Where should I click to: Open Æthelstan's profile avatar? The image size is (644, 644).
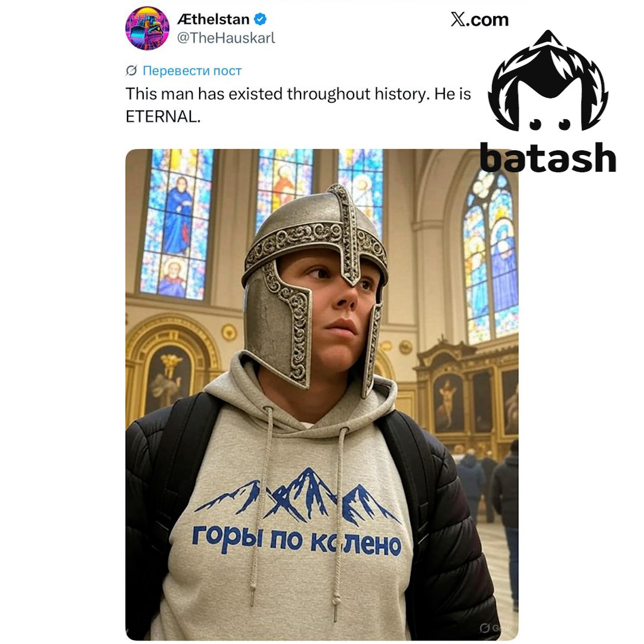click(x=147, y=29)
